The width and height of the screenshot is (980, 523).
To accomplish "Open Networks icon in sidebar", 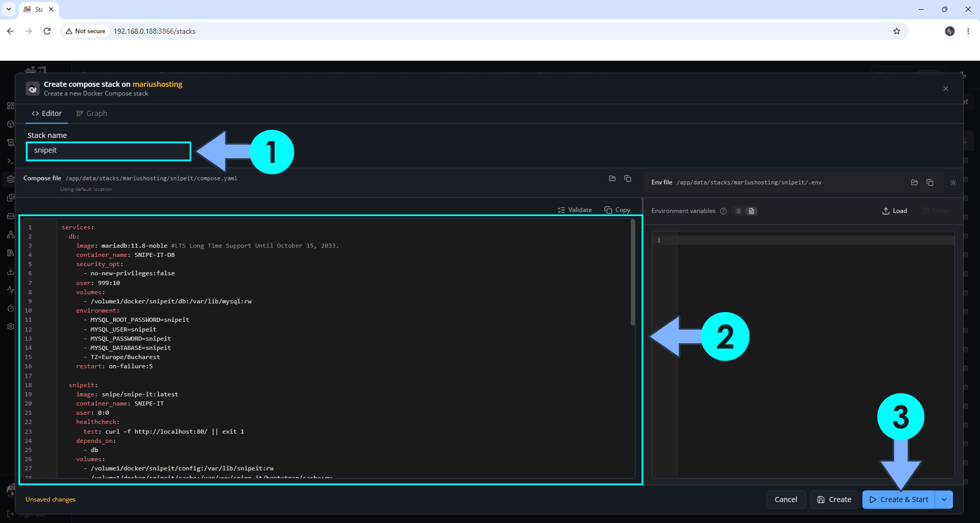I will (10, 234).
